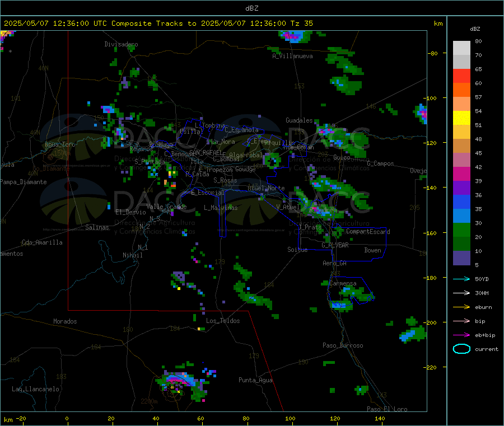Screen dimensions: 504x426
Task: Click the 'Carmensa' map label
Action: [x=343, y=283]
